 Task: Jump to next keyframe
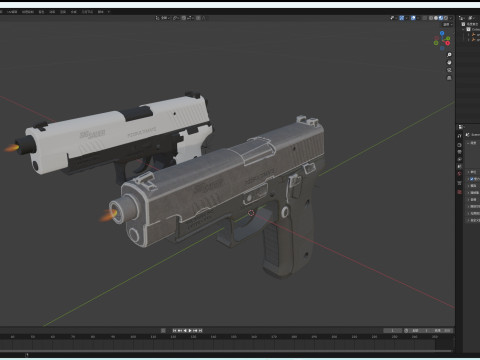(195, 331)
